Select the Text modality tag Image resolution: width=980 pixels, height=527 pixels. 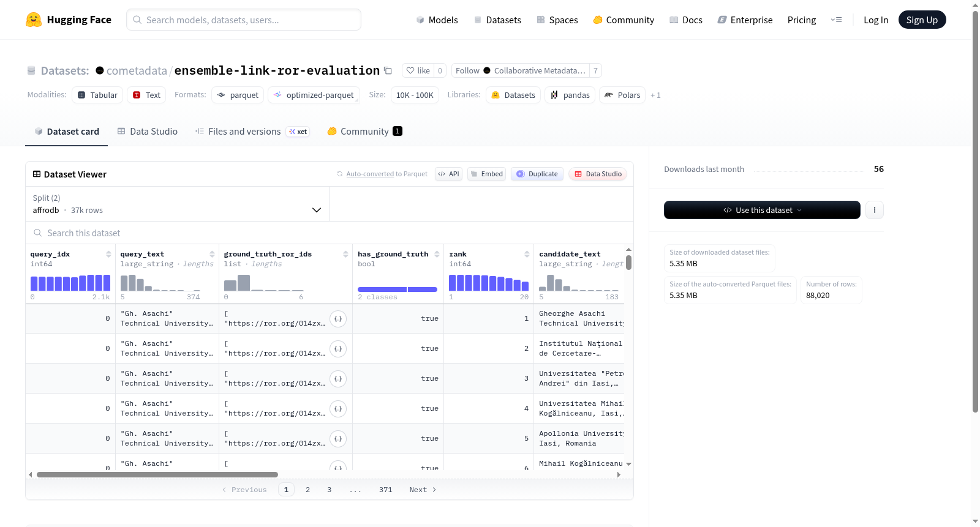[x=146, y=95]
